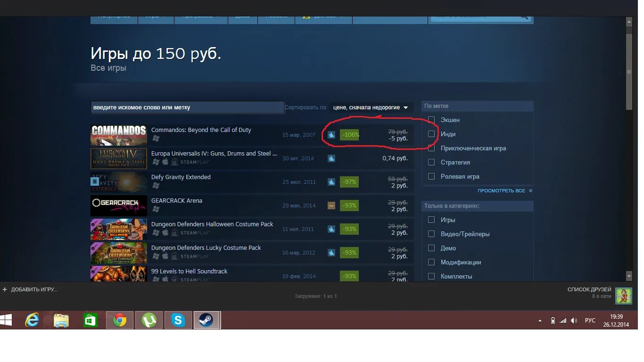Click release date 15 мар. 2007

(299, 135)
